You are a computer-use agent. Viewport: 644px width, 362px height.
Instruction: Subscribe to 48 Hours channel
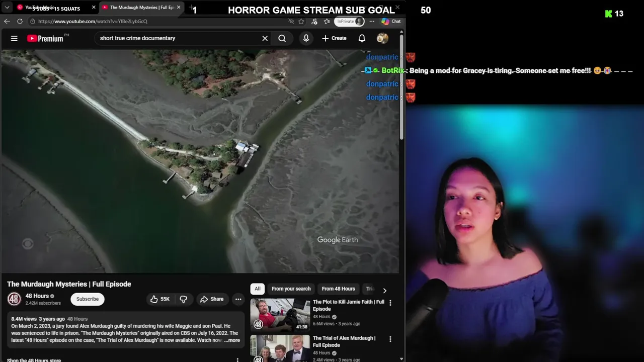pyautogui.click(x=88, y=299)
